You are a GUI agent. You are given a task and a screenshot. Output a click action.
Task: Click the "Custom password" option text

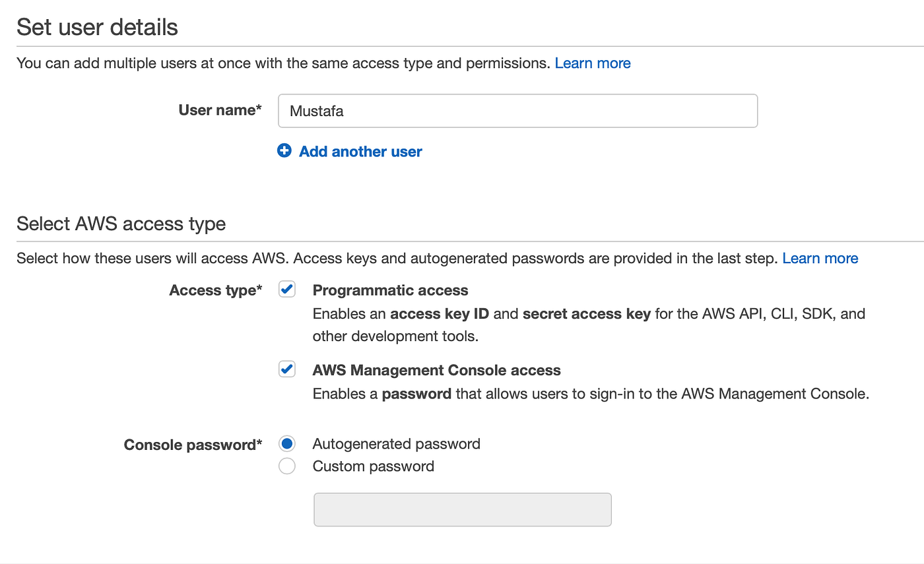[373, 466]
